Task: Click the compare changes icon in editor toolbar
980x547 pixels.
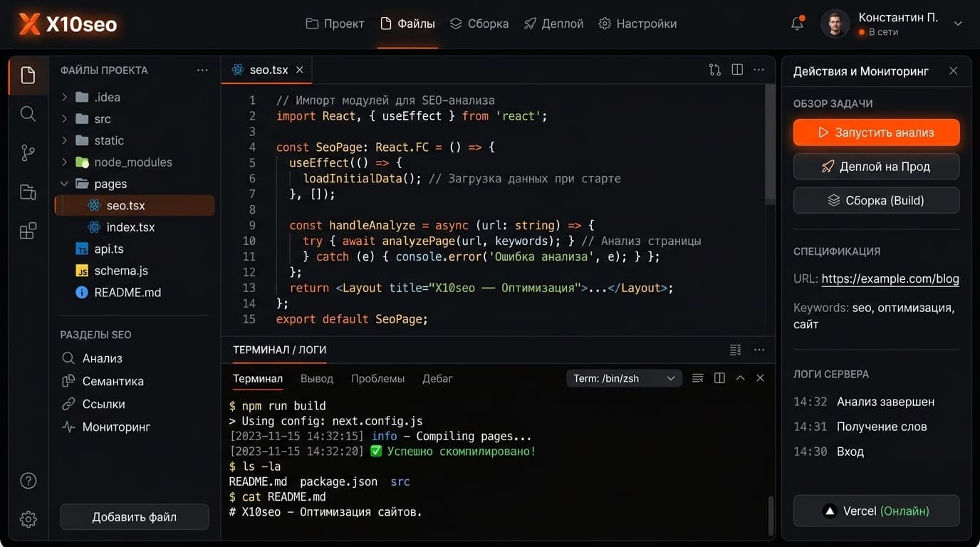Action: 714,70
